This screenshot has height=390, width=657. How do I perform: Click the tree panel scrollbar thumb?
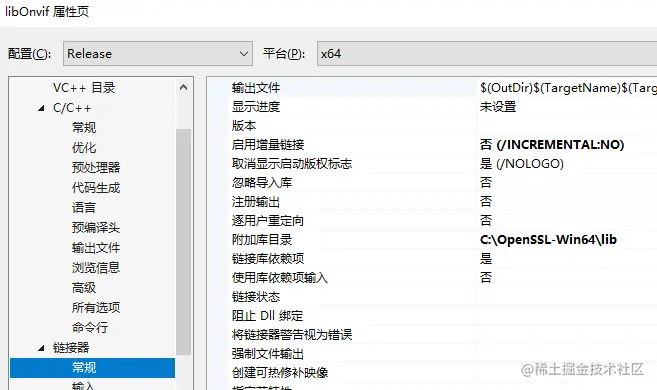tap(183, 242)
